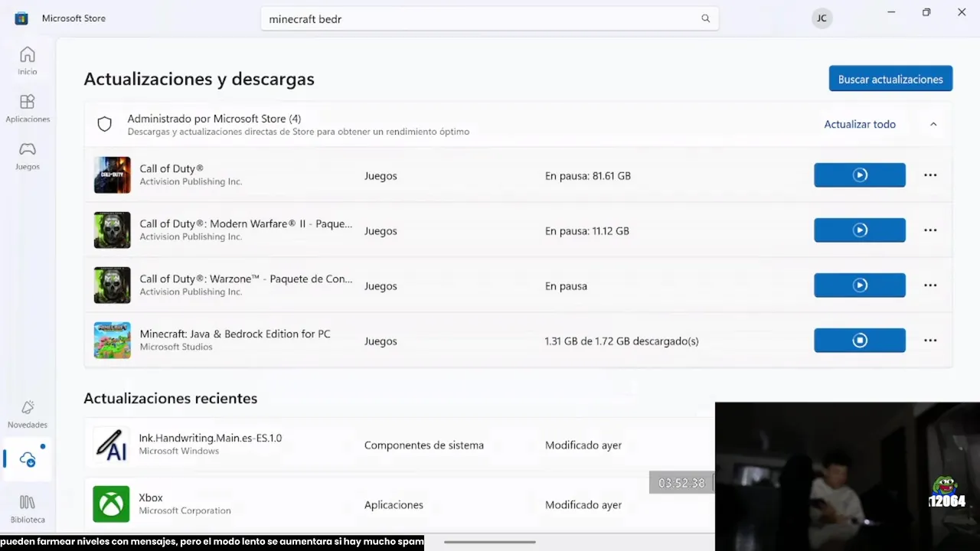Click the 'Actualizaciones recientes' heading
This screenshot has width=980, height=551.
coord(170,398)
